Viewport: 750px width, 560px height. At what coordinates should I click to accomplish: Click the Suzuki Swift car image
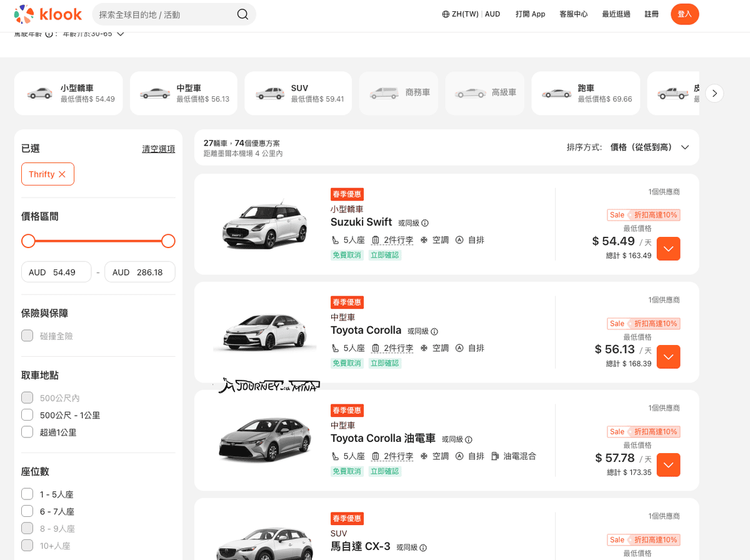265,224
